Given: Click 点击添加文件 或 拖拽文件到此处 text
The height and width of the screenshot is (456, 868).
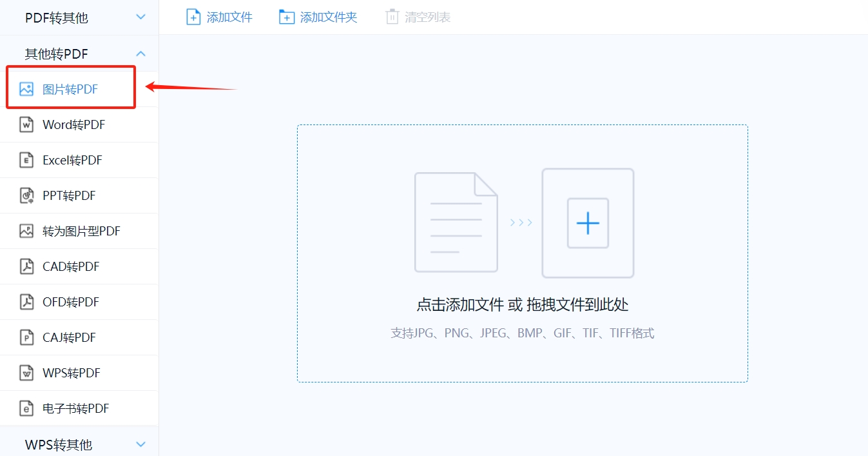Looking at the screenshot, I should pos(523,305).
